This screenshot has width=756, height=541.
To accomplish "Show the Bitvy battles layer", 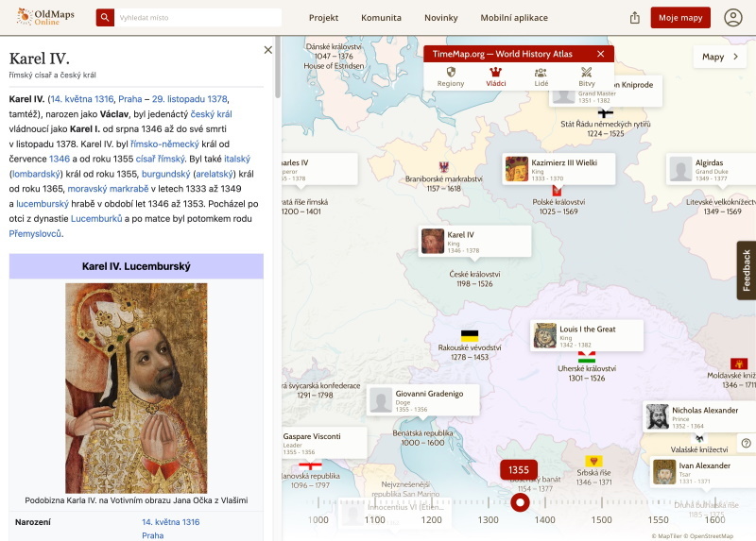I will (586, 76).
